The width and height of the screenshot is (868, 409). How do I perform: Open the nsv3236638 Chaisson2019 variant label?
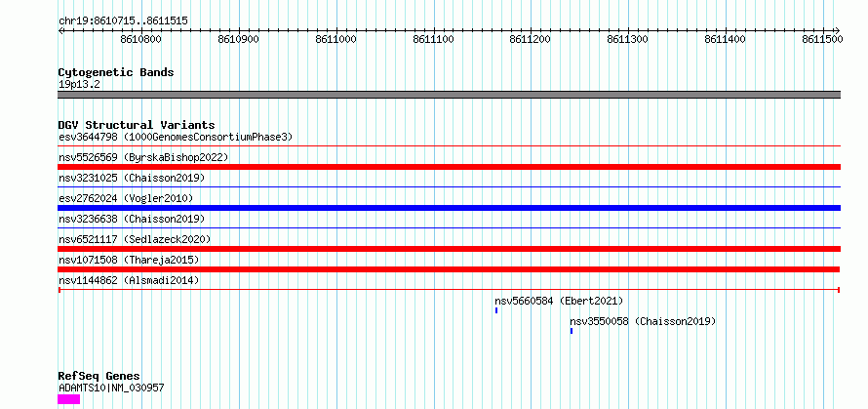click(132, 219)
